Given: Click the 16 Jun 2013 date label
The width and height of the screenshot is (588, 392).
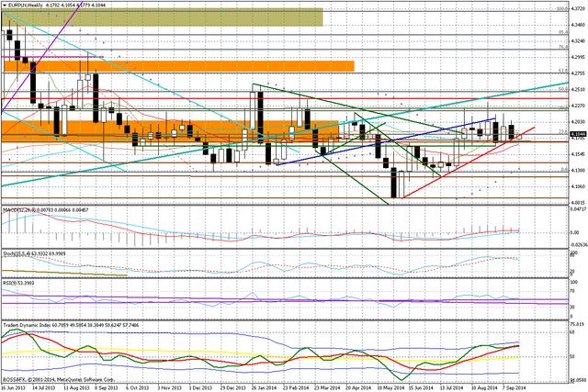Looking at the screenshot, I should tap(12, 387).
